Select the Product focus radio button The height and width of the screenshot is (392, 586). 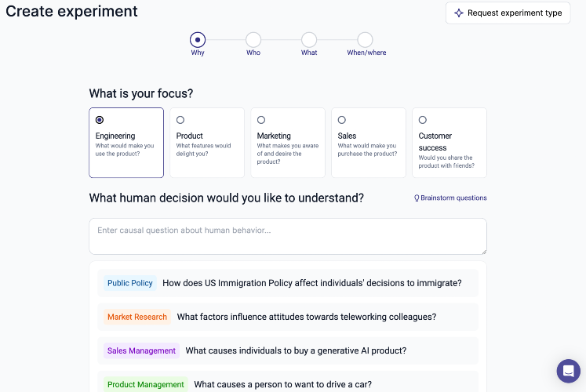[x=180, y=120]
